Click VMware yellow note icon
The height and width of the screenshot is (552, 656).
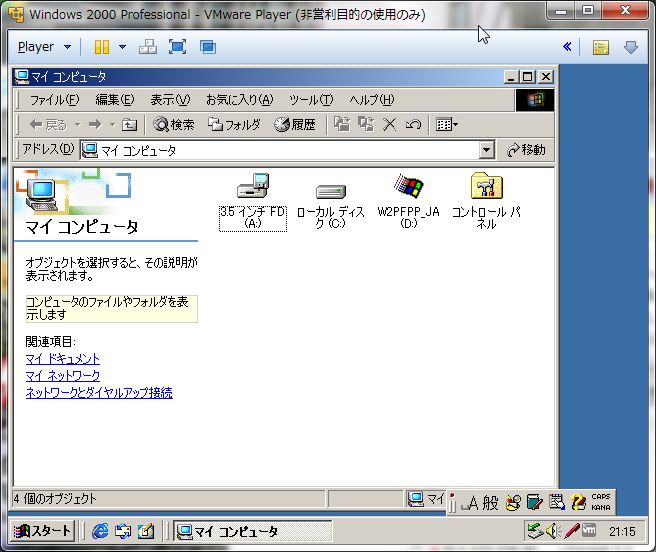(600, 47)
